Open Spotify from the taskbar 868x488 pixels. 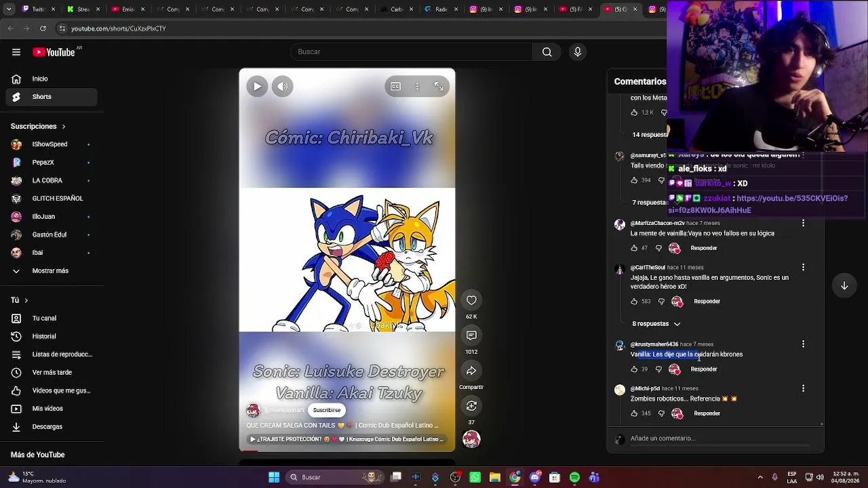[x=574, y=477]
